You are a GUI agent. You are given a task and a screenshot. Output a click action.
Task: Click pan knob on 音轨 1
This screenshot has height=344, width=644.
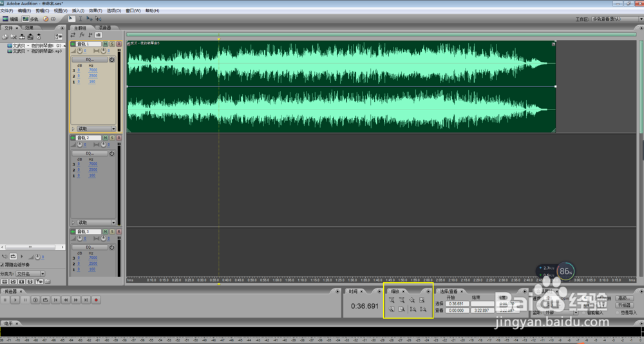point(103,51)
